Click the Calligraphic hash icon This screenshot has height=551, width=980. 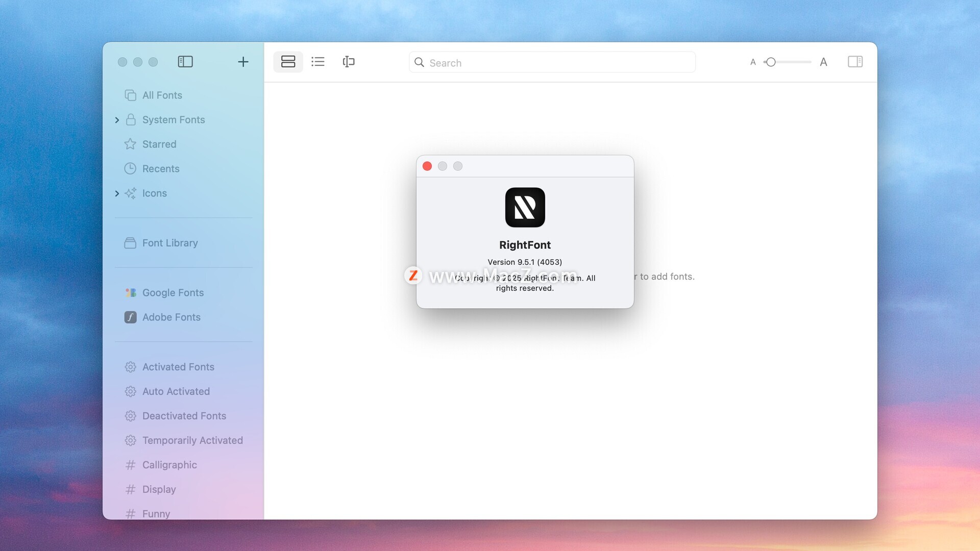click(x=130, y=465)
